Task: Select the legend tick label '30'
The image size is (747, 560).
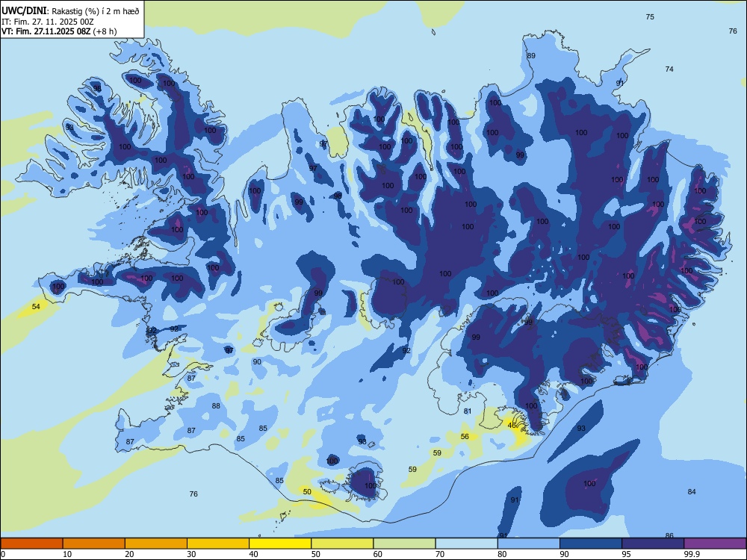Action: (x=191, y=554)
